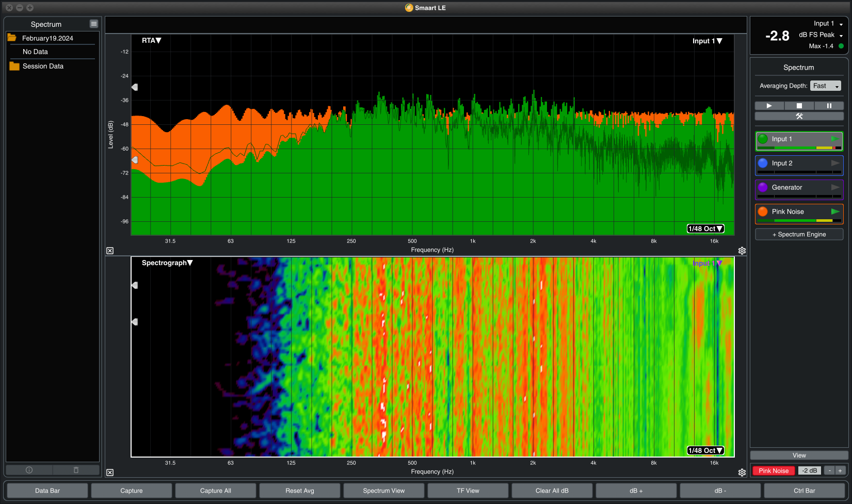852x504 pixels.
Task: Toggle Input 1 green color circle
Action: coord(763,139)
